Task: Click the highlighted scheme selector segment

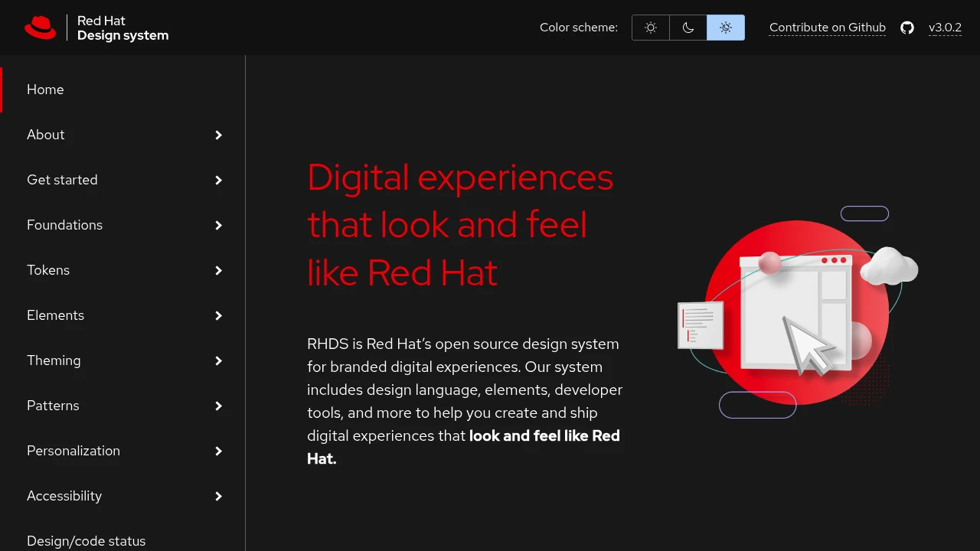Action: coord(725,28)
